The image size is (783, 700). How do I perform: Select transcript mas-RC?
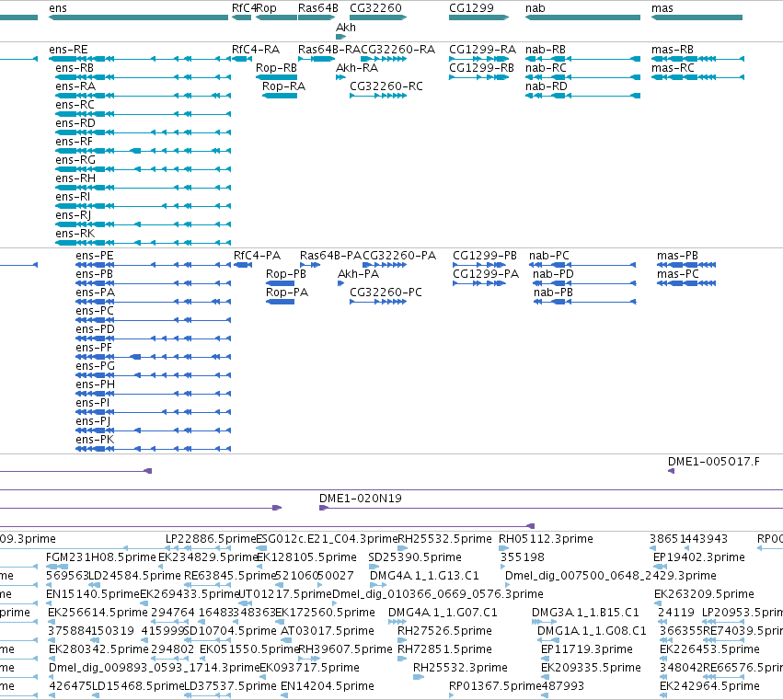pyautogui.click(x=697, y=77)
